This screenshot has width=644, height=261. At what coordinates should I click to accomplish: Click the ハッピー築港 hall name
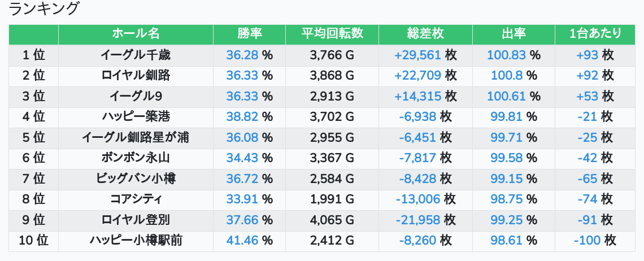pyautogui.click(x=136, y=117)
